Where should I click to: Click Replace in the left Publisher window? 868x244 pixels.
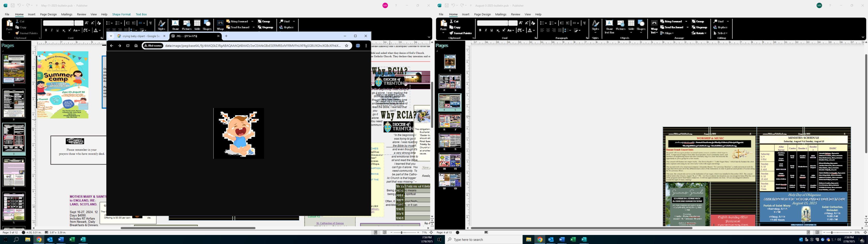[287, 27]
